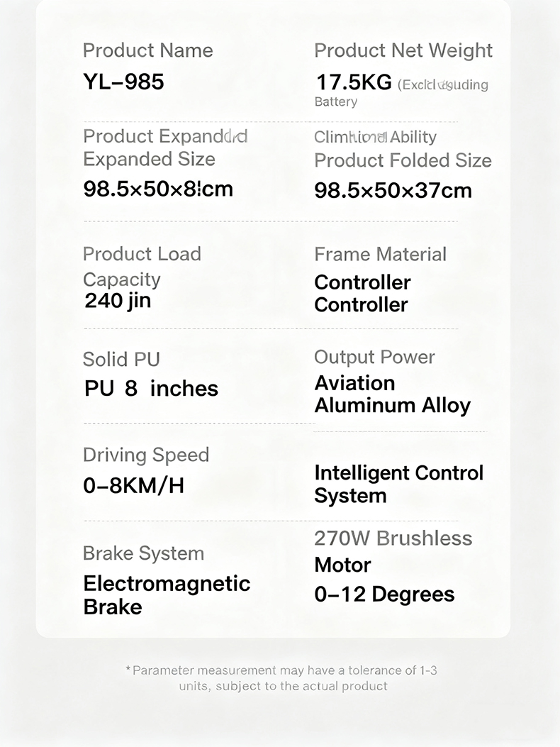Screen dimensions: 560x747
Task: Click the 270W Brushless heading
Action: (x=393, y=538)
